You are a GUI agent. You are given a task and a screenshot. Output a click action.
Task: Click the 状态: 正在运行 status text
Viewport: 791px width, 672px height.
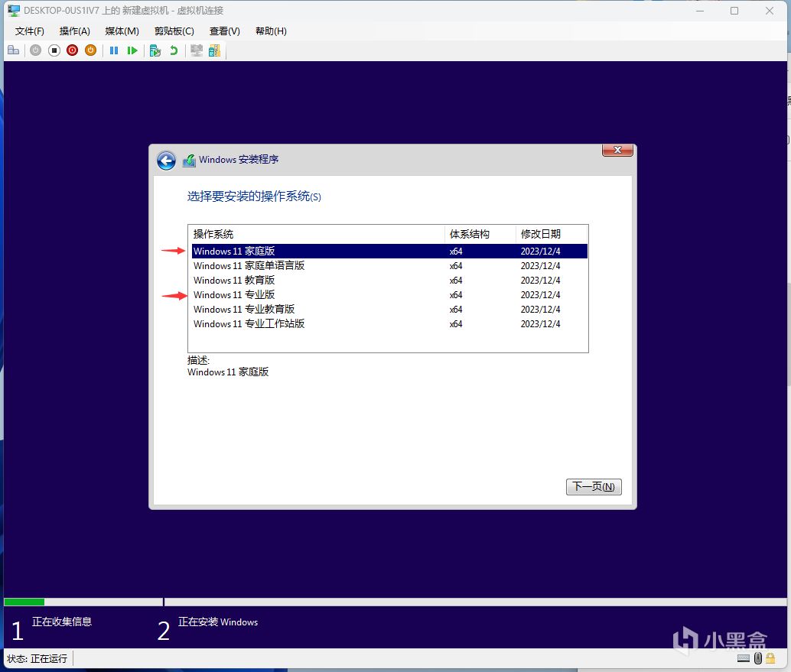pyautogui.click(x=37, y=658)
